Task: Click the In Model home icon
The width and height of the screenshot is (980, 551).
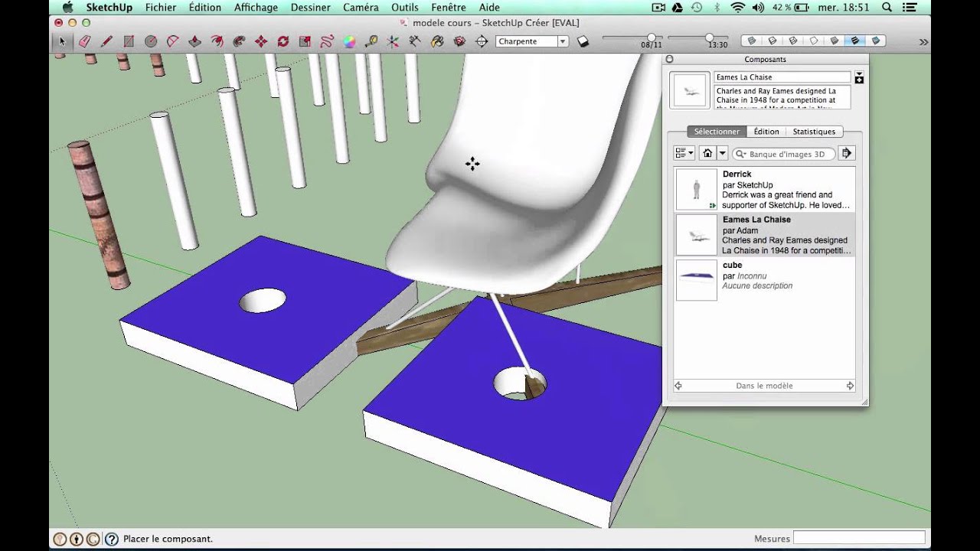Action: click(x=708, y=153)
